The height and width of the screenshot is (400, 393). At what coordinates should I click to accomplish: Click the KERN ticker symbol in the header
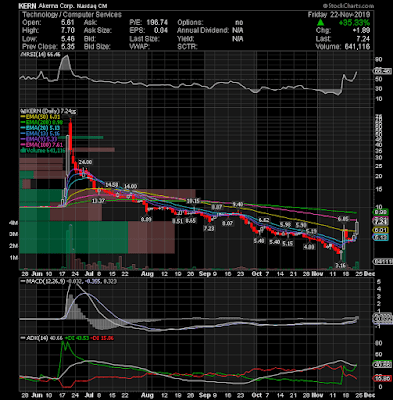[27, 6]
